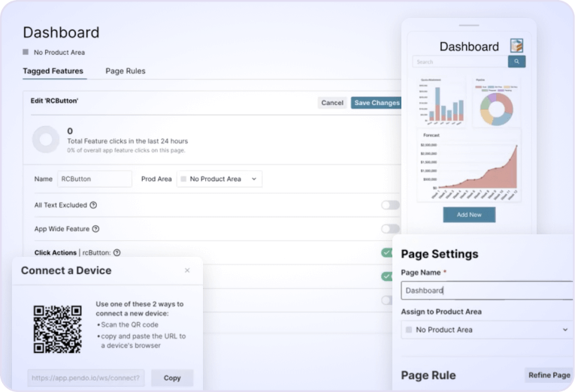Viewport: 575px width, 392px height.
Task: Click the feature clicks donut chart
Action: coord(46,140)
